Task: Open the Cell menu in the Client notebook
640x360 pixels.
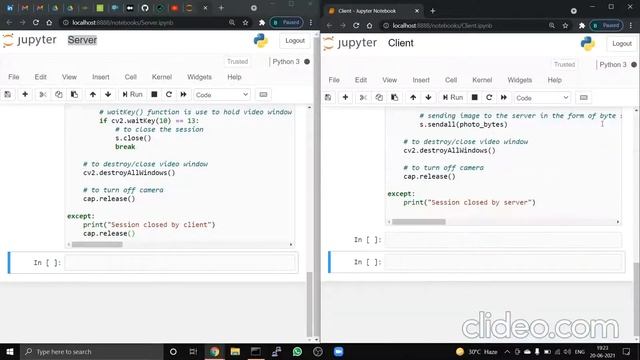Action: [x=451, y=80]
